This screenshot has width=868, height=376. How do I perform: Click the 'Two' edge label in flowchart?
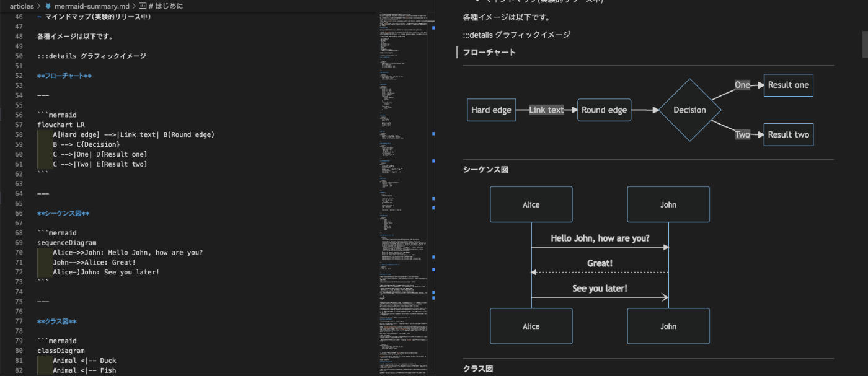click(x=742, y=134)
